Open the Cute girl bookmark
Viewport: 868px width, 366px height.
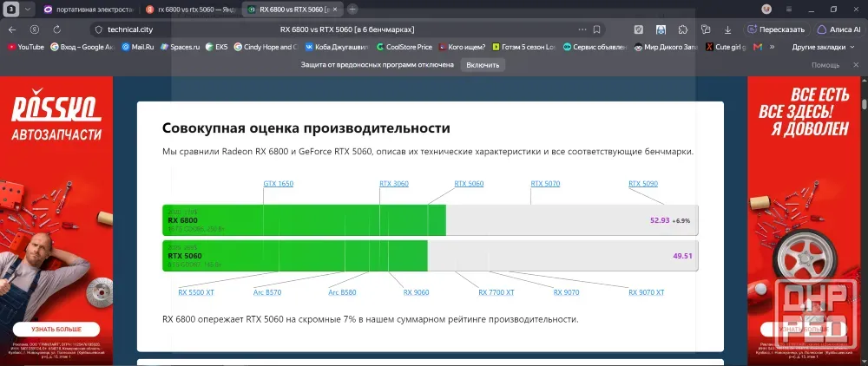click(x=726, y=47)
